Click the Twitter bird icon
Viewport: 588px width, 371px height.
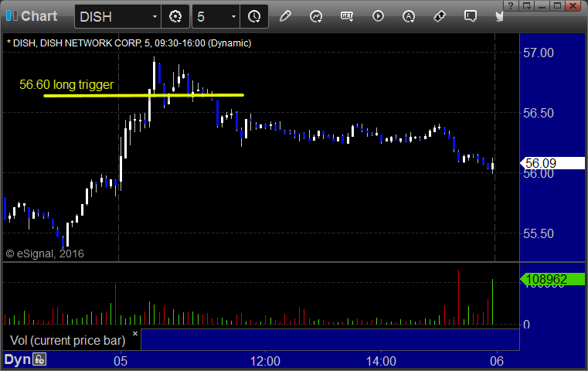(499, 16)
